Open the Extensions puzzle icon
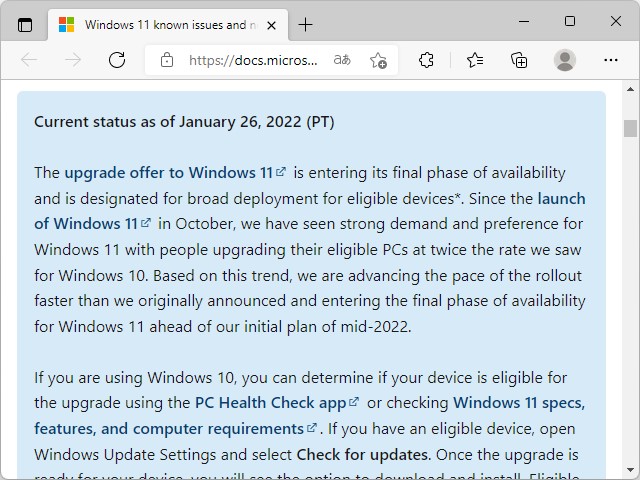Image resolution: width=640 pixels, height=480 pixels. pos(426,60)
